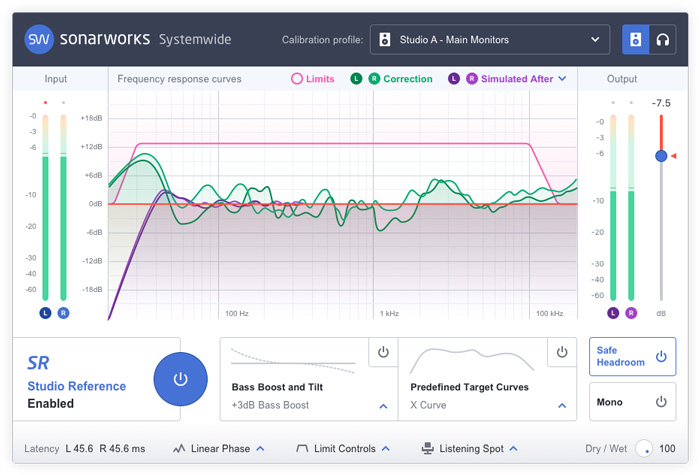The height and width of the screenshot is (475, 700).
Task: Click the Simulated After legend label
Action: [517, 79]
